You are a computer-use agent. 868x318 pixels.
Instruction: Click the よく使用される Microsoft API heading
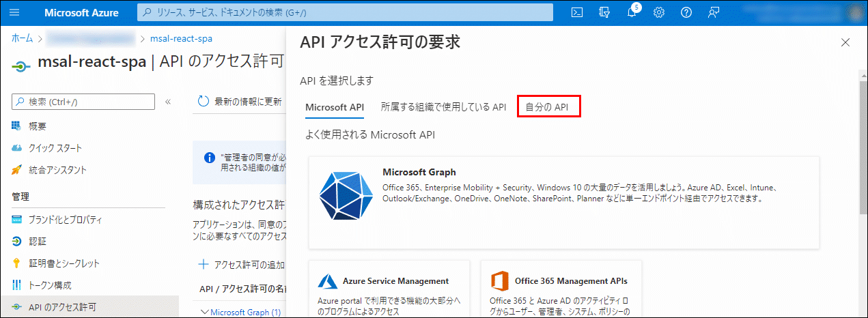(370, 134)
